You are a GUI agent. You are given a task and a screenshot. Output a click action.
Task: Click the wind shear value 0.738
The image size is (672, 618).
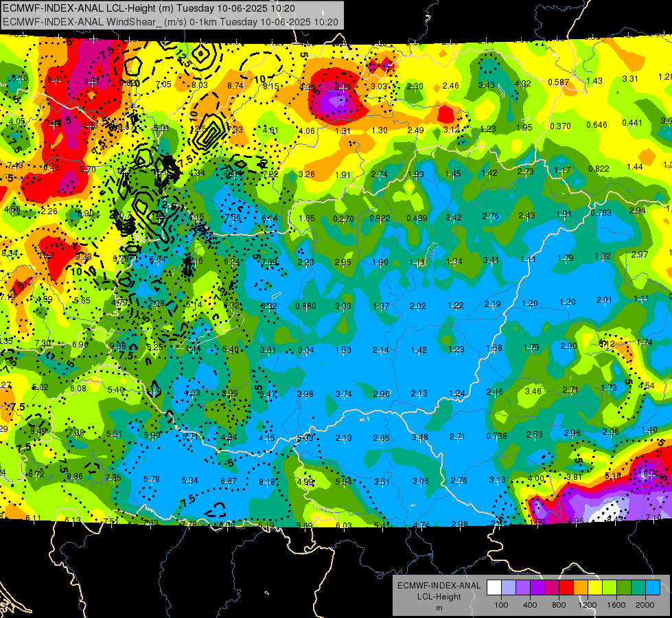[x=497, y=436]
